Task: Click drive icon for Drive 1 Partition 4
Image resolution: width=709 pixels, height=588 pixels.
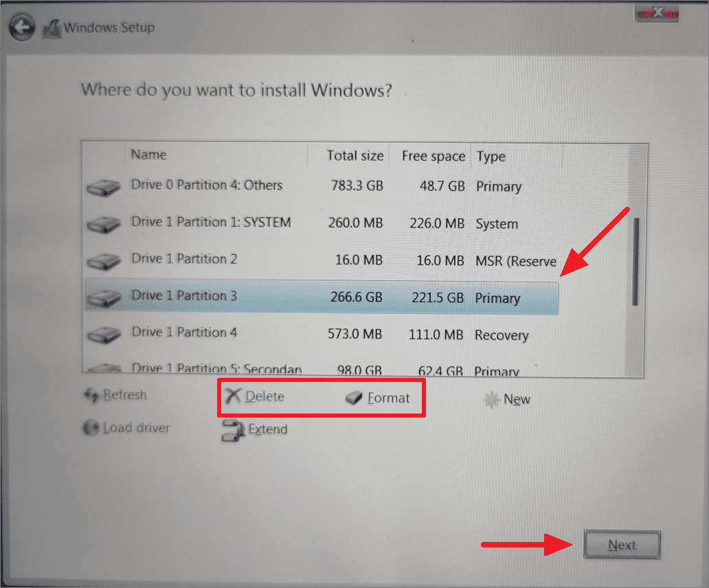Action: pos(104,335)
